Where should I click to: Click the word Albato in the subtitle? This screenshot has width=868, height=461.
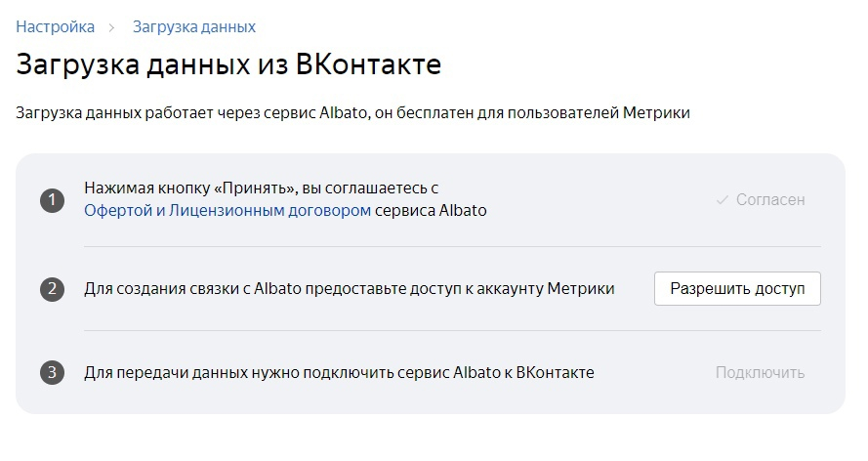[x=343, y=113]
